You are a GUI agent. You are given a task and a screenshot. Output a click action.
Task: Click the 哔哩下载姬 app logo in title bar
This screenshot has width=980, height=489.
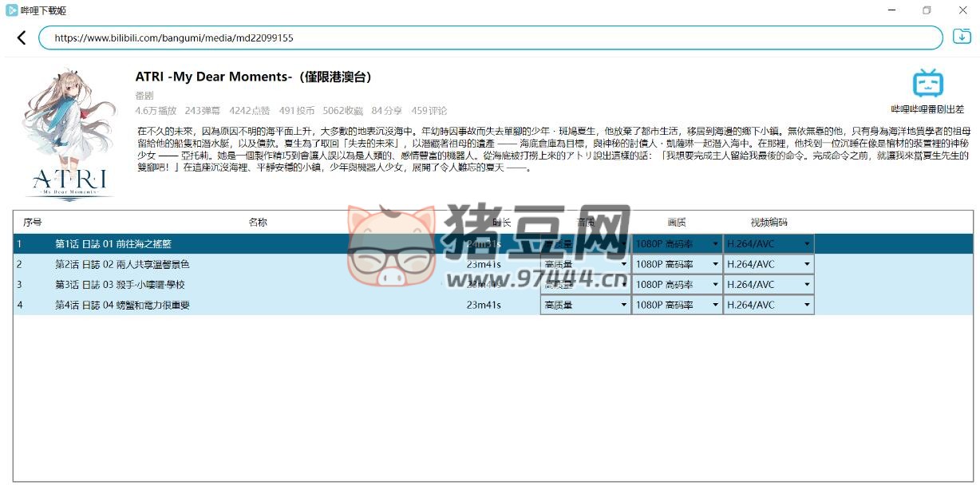pos(10,10)
